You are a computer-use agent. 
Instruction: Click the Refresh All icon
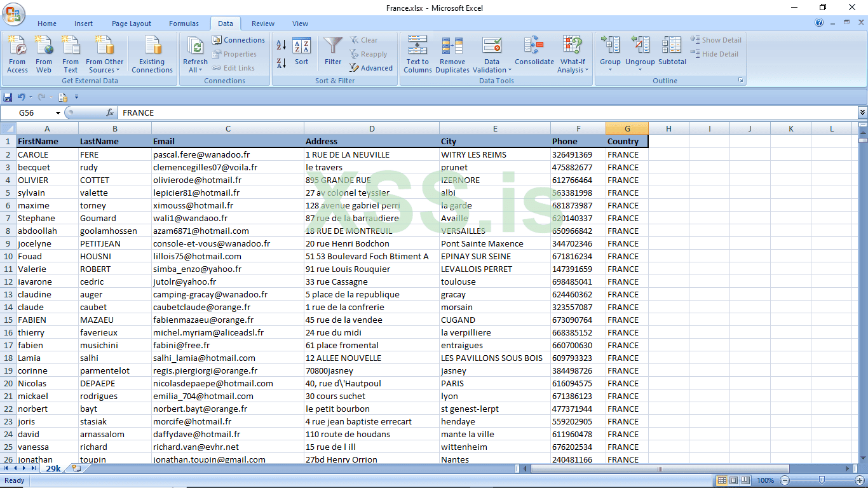tap(194, 53)
